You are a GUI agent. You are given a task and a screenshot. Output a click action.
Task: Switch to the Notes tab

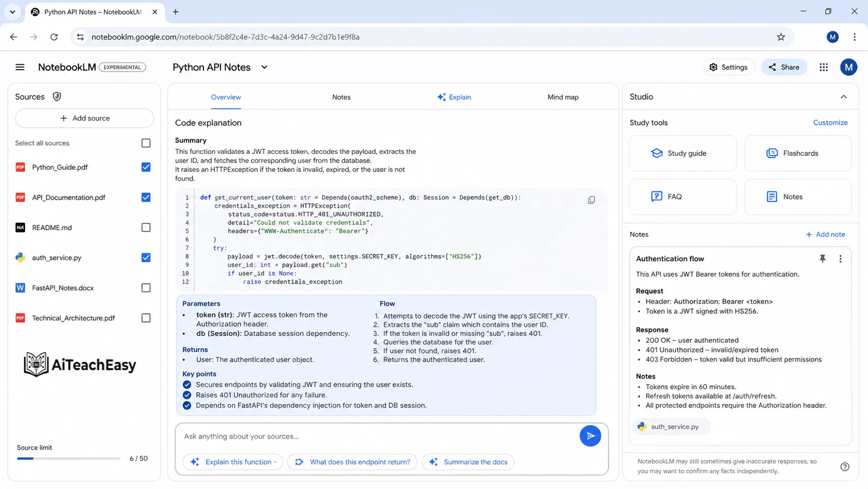coord(341,97)
